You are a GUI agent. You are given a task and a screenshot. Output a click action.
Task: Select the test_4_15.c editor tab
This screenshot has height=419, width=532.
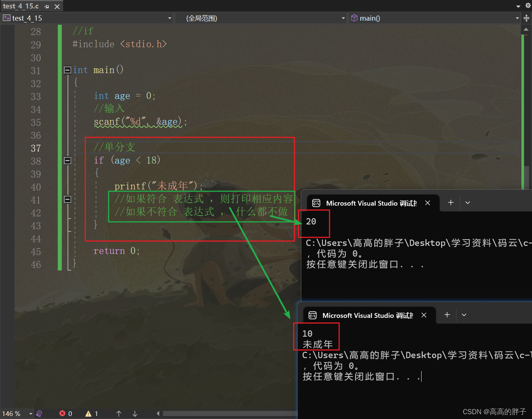21,6
